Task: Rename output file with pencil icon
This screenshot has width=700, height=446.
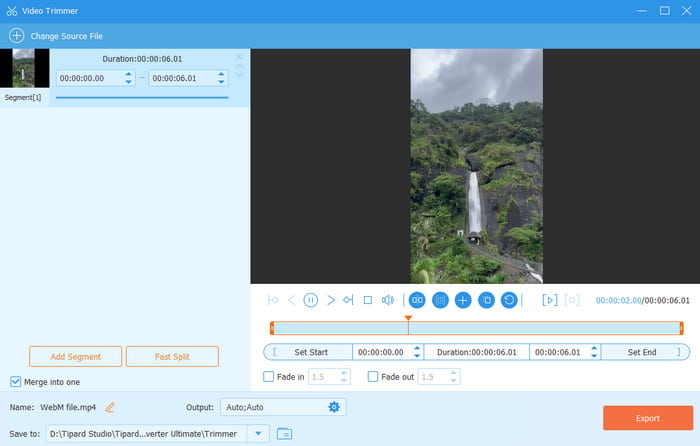Action: click(110, 407)
